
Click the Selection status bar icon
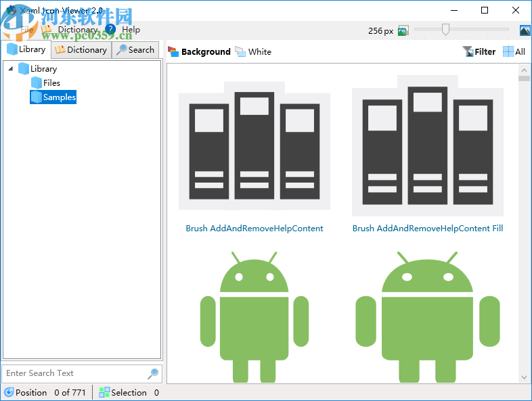click(x=104, y=392)
